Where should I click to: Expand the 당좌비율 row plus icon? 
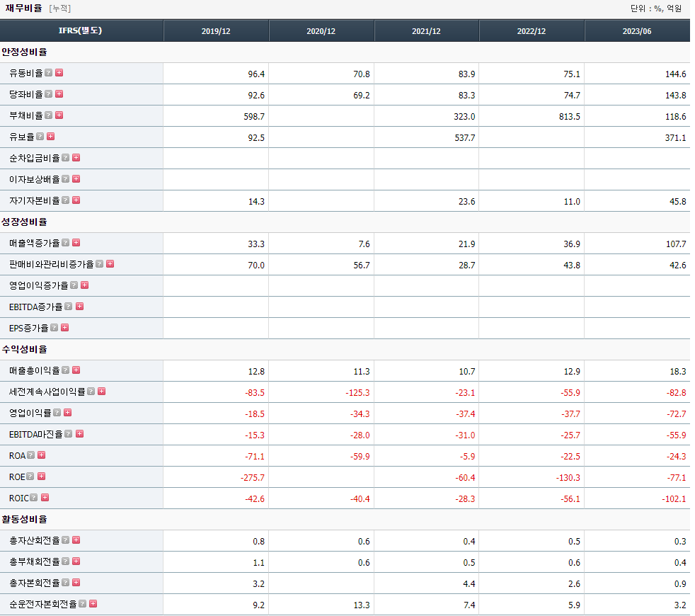click(x=59, y=94)
